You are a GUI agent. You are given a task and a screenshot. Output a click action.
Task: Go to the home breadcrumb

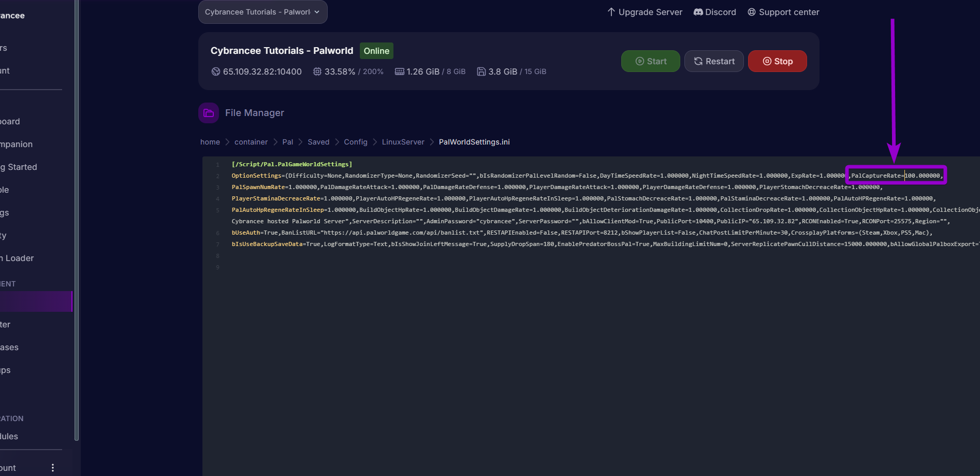pos(210,142)
